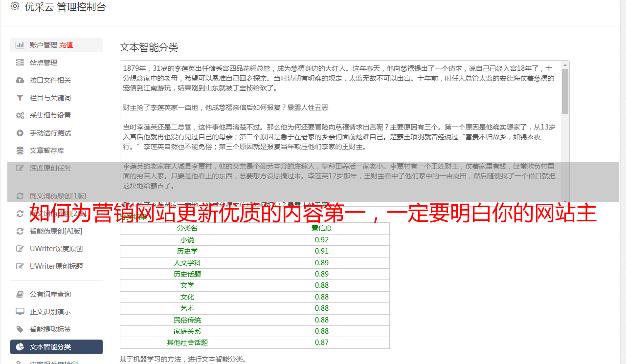The height and width of the screenshot is (364, 626).
Task: Click the book icon for 公有词库查询
Action: pyautogui.click(x=20, y=294)
